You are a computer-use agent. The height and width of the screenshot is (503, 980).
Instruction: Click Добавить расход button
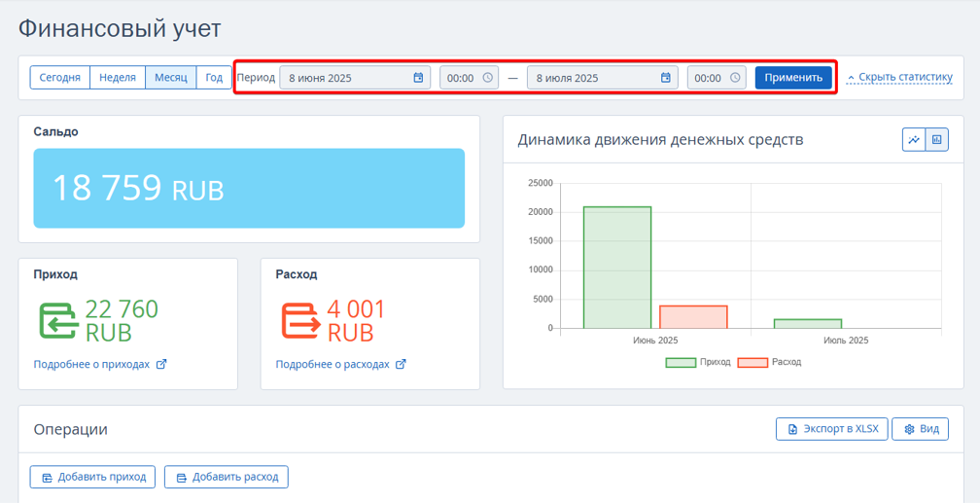[227, 477]
